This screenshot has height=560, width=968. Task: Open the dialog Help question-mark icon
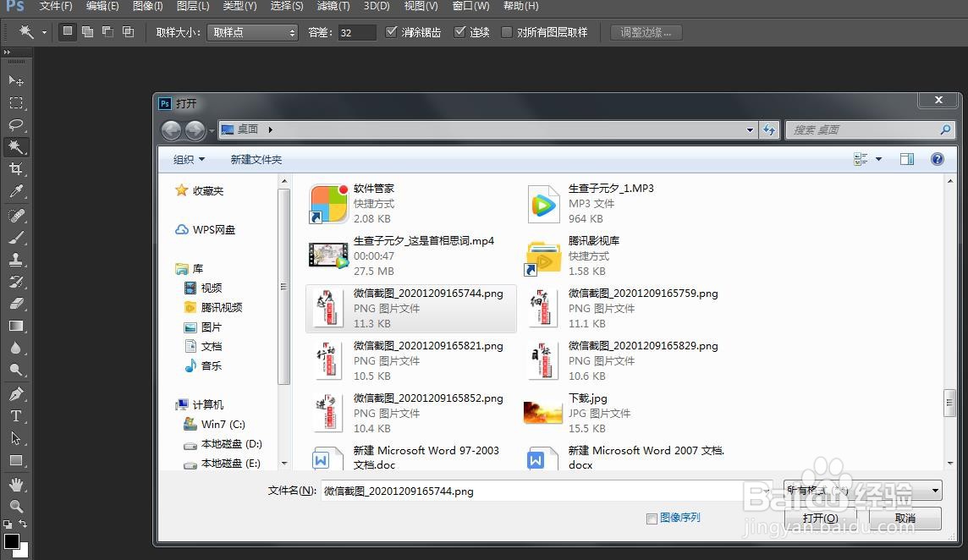click(938, 159)
